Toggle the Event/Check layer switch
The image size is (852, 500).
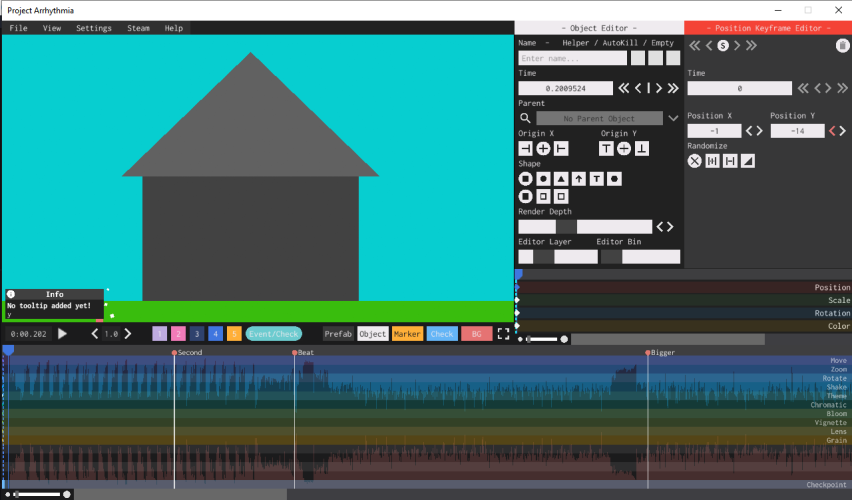(x=273, y=334)
